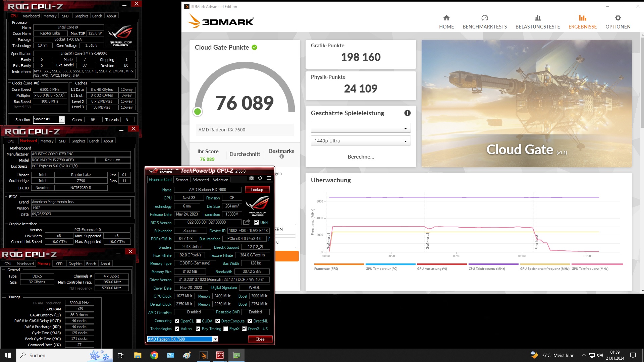Click the info icon next to Geschätzte Spieleleistung
Image resolution: width=644 pixels, height=362 pixels.
(x=408, y=113)
